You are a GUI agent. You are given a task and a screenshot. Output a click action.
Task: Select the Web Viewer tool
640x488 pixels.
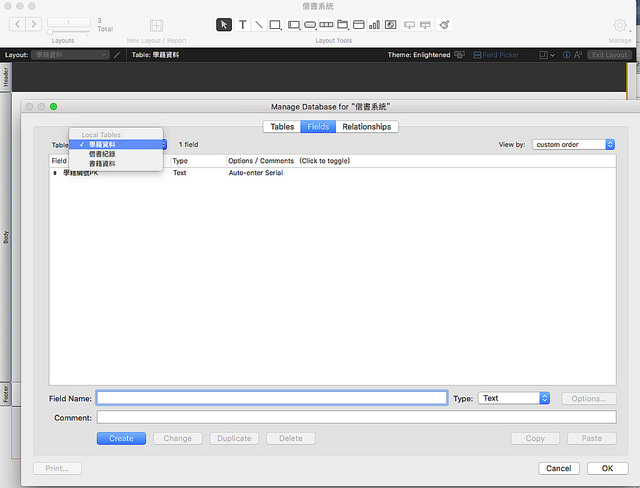391,25
